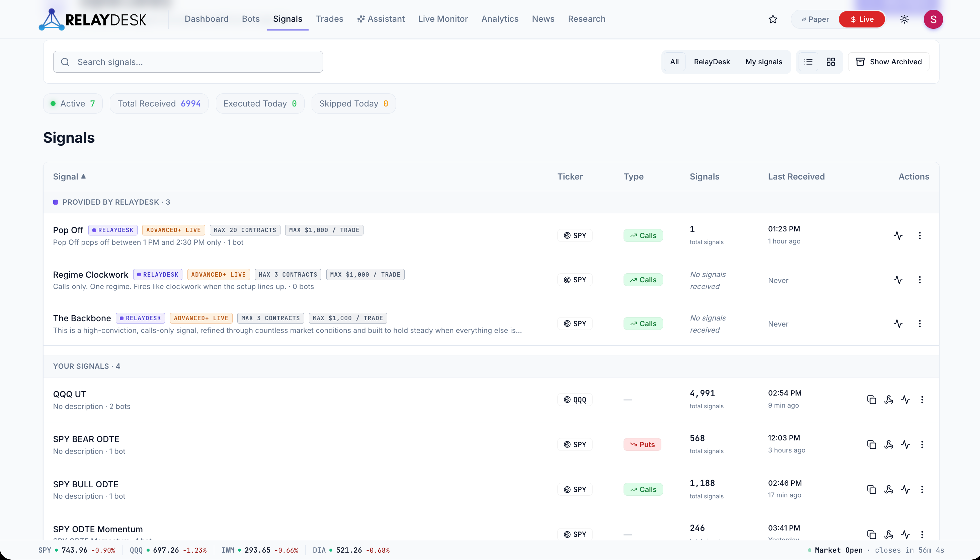This screenshot has height=560, width=980.
Task: View activity for Pop Off signal
Action: pos(898,235)
